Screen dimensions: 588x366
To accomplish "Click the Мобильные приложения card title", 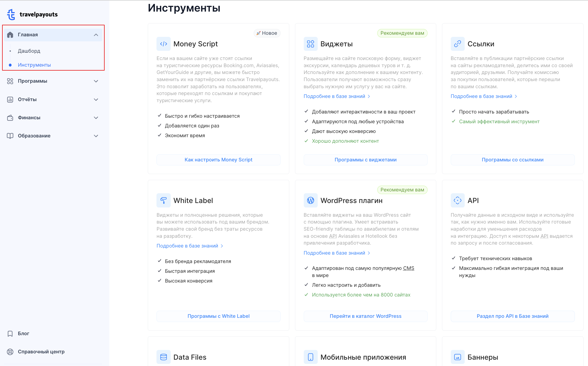I will 363,357.
